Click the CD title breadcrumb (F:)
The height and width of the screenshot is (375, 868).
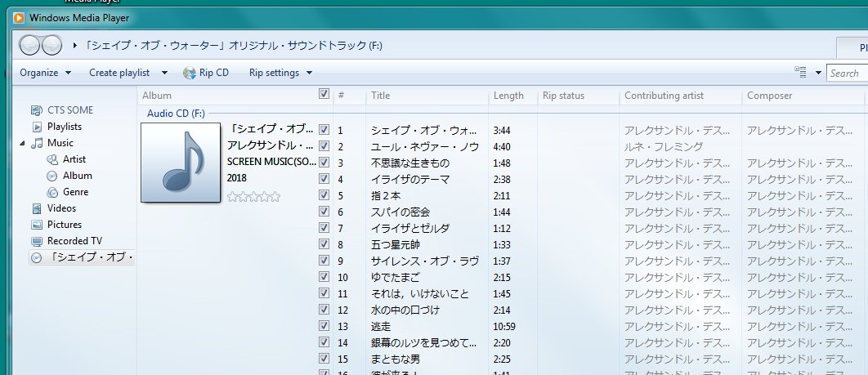[x=233, y=46]
